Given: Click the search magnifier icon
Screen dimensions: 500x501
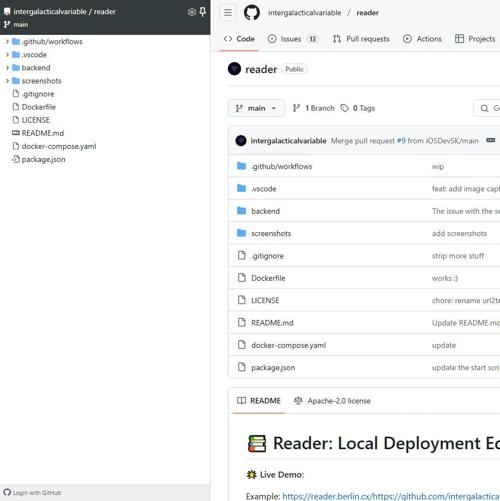Looking at the screenshot, I should tap(484, 108).
